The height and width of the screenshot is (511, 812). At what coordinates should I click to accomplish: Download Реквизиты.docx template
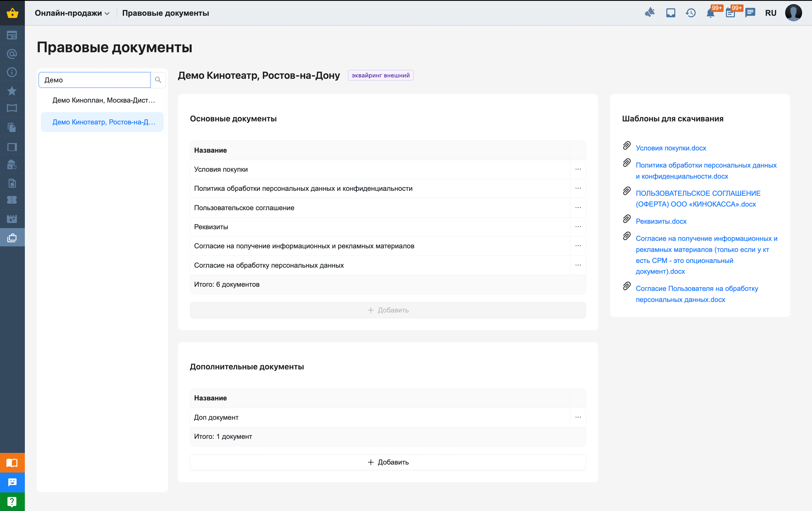pos(661,221)
